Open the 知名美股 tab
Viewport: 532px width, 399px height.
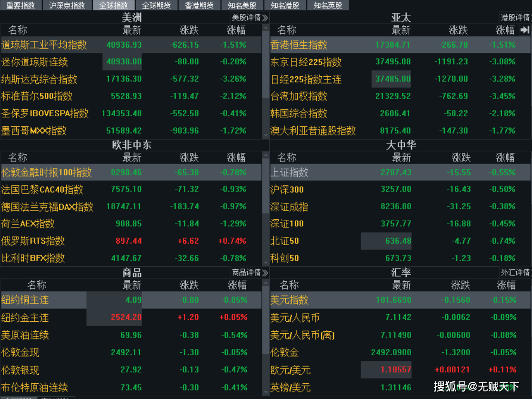pos(242,5)
